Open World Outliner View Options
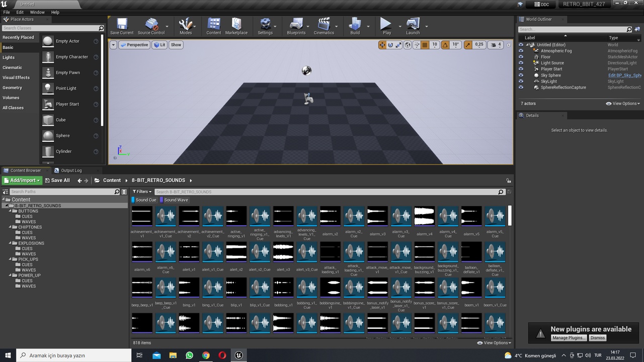The height and width of the screenshot is (362, 644). click(623, 104)
